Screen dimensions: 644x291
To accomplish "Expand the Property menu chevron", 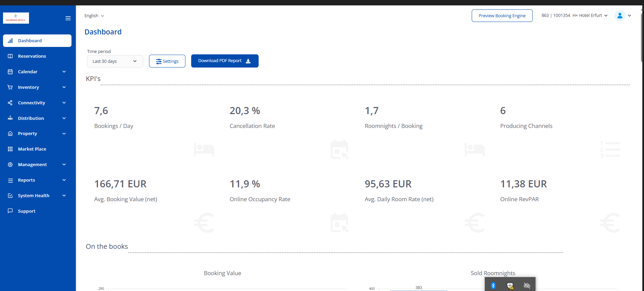I will [64, 133].
